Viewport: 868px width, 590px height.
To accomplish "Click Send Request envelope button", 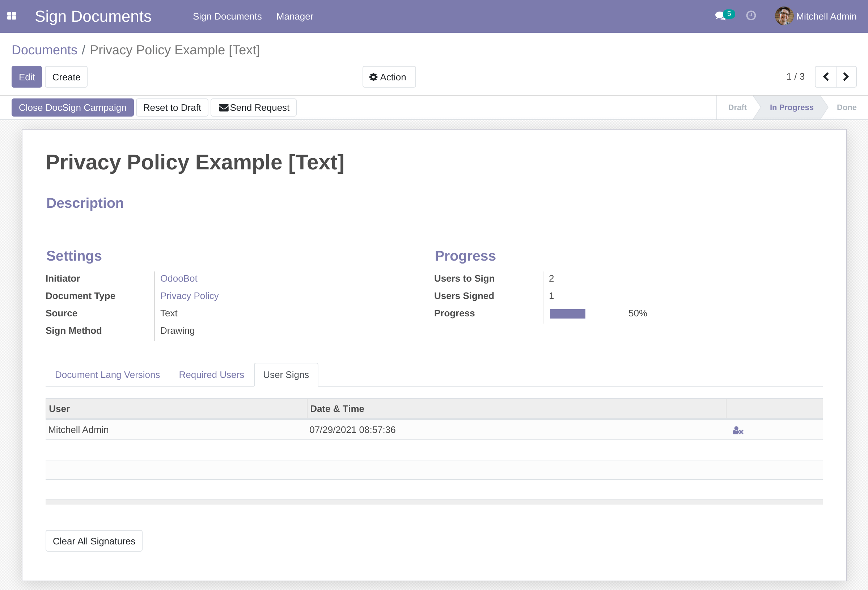I will (x=254, y=108).
